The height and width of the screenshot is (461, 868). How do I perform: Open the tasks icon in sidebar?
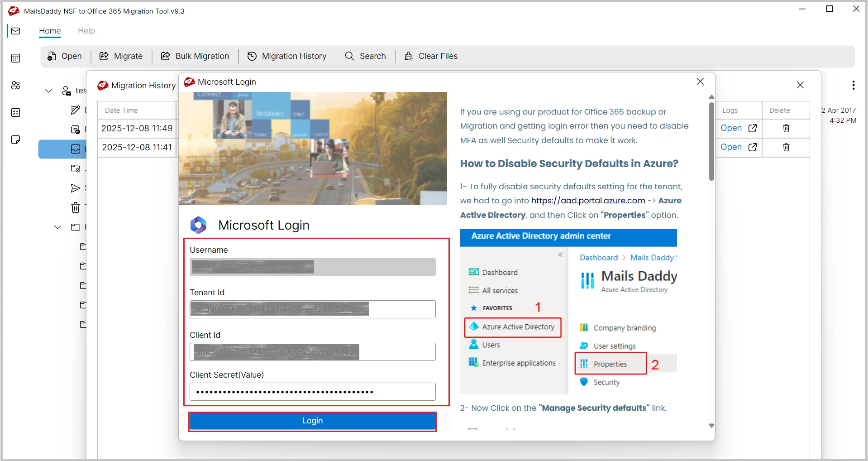(16, 113)
